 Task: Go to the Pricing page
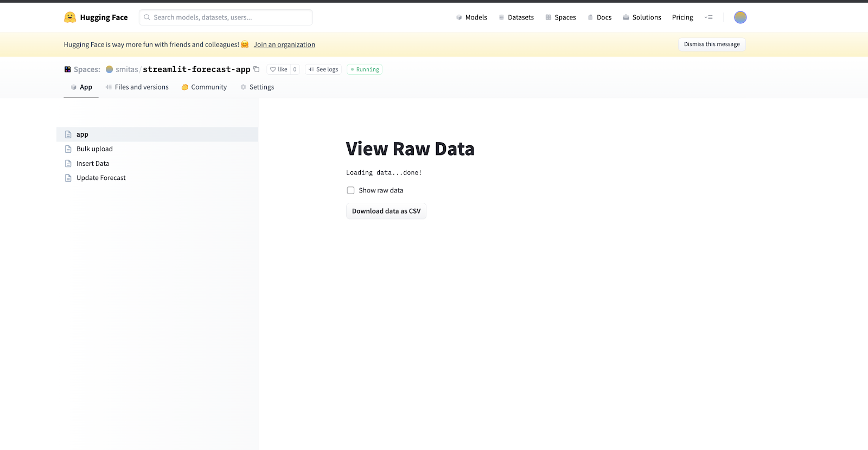[682, 17]
